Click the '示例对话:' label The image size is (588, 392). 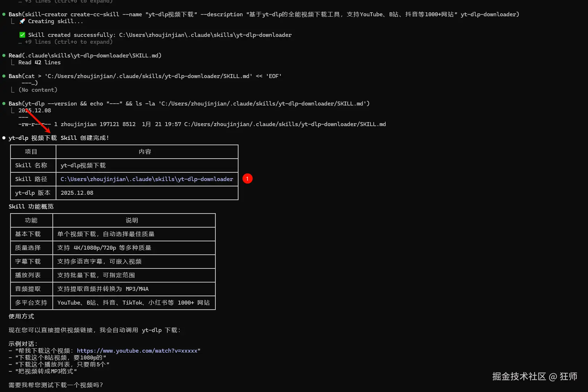(x=23, y=344)
